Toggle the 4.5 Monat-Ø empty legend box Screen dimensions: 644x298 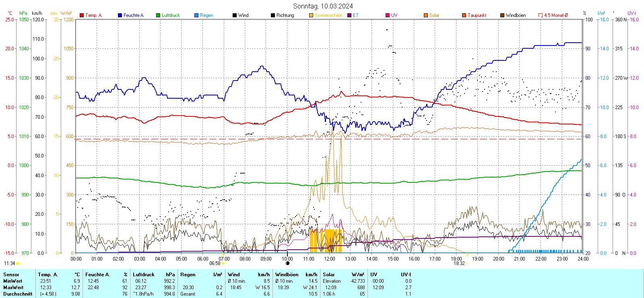coord(541,15)
